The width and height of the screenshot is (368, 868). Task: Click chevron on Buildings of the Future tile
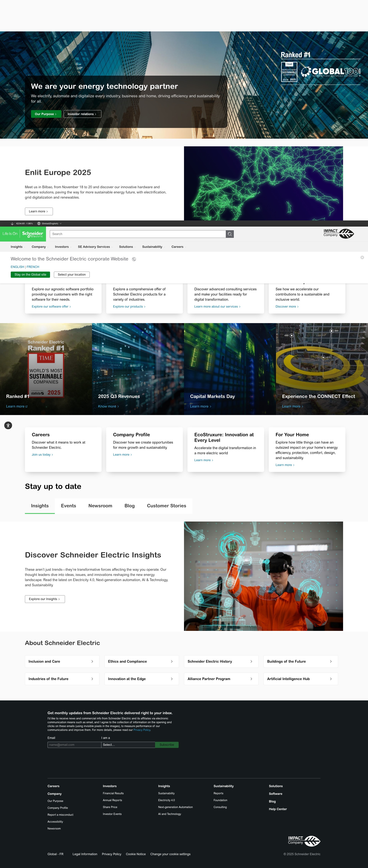tap(331, 662)
